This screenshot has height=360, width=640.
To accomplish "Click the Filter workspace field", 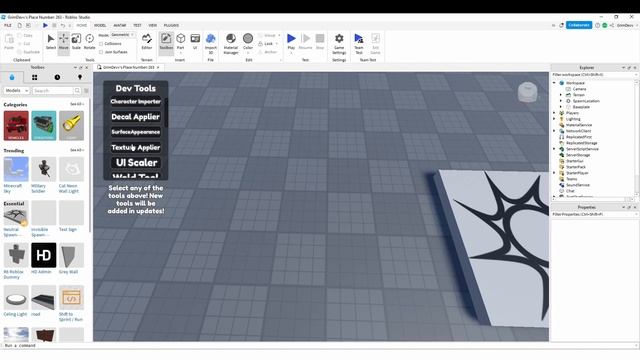I will 593,75.
